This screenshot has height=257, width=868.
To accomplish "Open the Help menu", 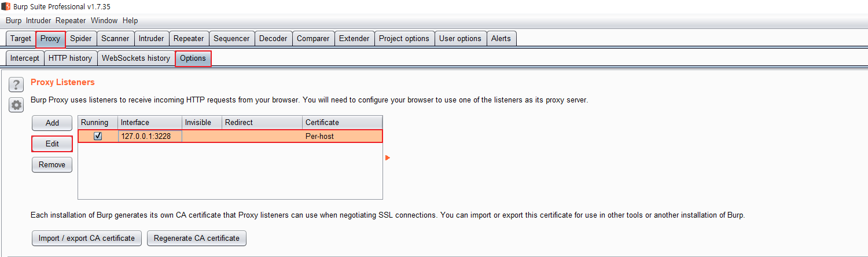I will 130,20.
